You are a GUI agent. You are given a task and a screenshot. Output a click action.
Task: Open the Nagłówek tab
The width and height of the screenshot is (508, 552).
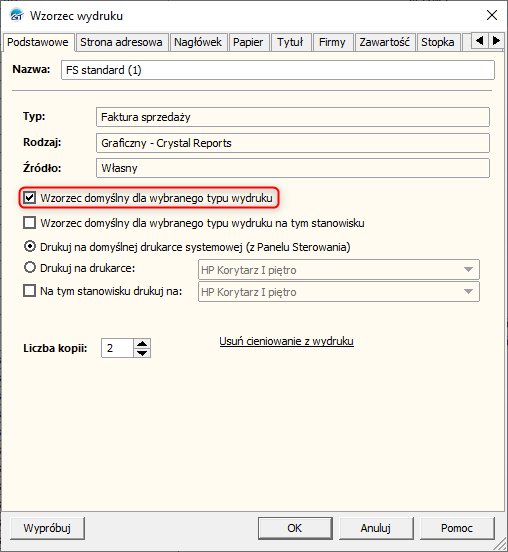198,42
